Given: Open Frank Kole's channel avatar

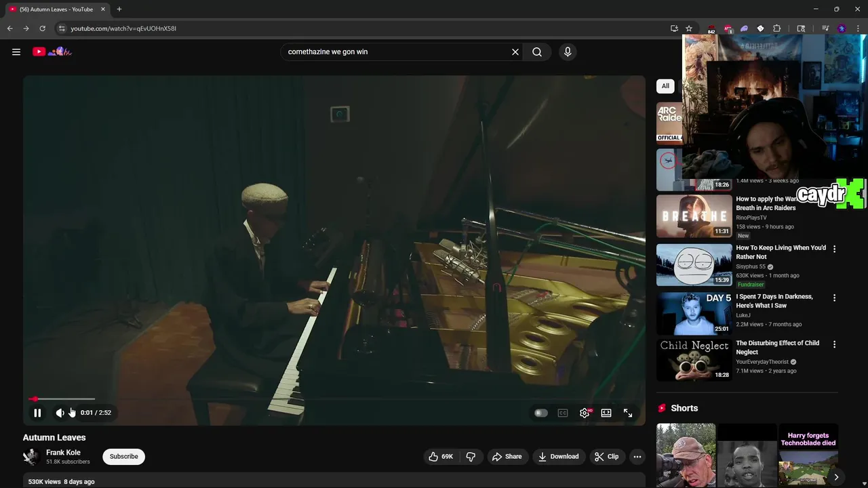Looking at the screenshot, I should click(31, 457).
